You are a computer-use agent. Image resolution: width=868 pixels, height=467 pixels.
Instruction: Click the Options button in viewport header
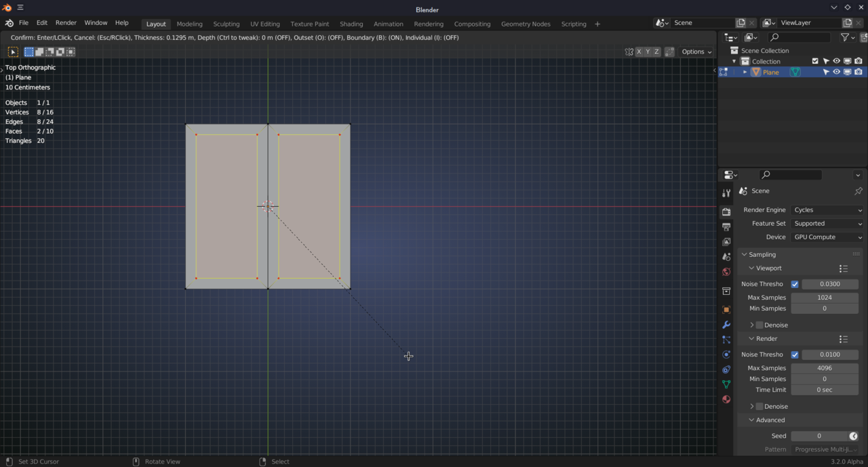click(696, 52)
